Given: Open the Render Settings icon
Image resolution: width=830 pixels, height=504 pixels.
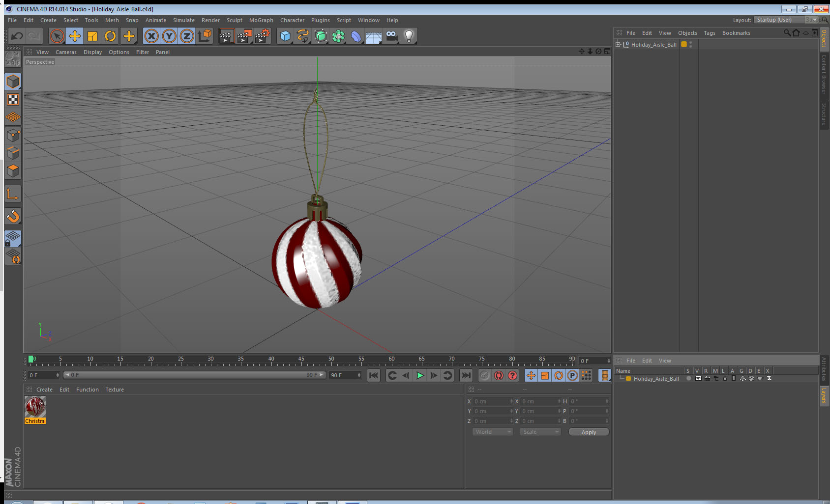Looking at the screenshot, I should pos(263,36).
